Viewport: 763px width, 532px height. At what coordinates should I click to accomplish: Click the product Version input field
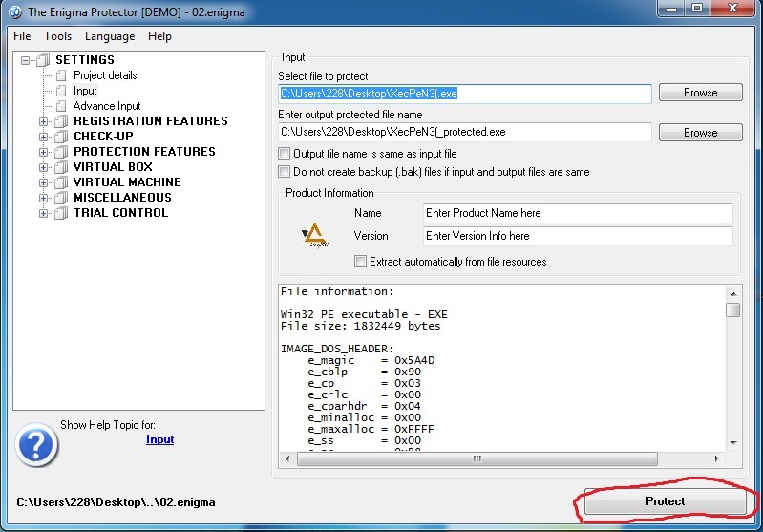tap(578, 236)
